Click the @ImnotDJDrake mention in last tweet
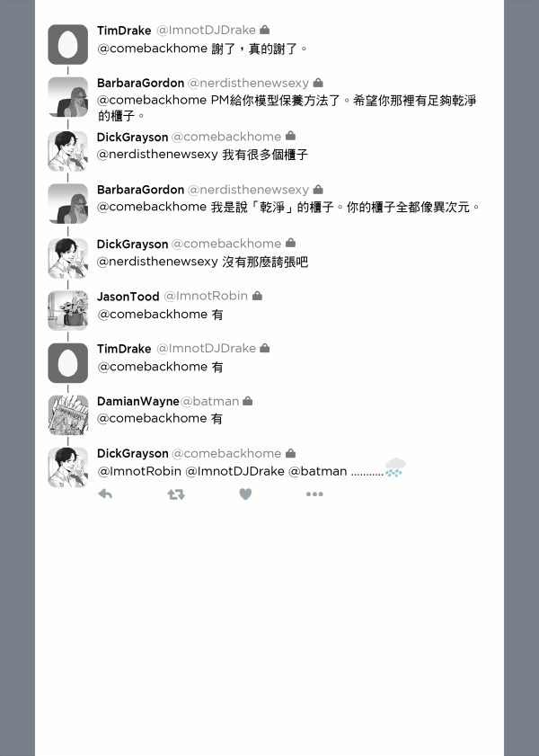The height and width of the screenshot is (756, 539). (x=234, y=471)
